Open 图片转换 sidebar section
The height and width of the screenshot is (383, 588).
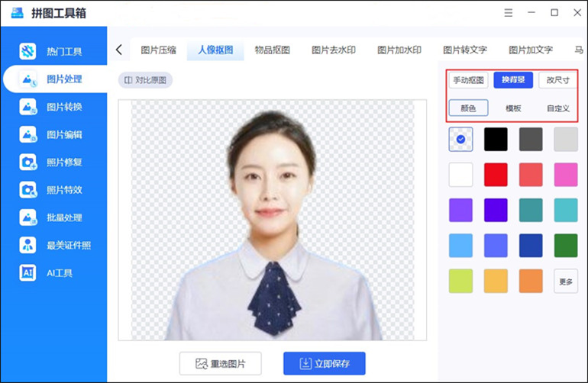click(x=54, y=107)
